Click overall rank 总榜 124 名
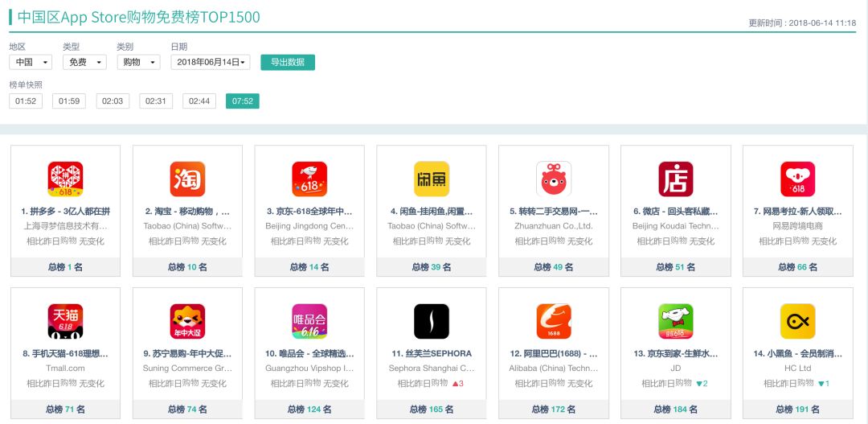Image resolution: width=868 pixels, height=424 pixels. point(309,410)
